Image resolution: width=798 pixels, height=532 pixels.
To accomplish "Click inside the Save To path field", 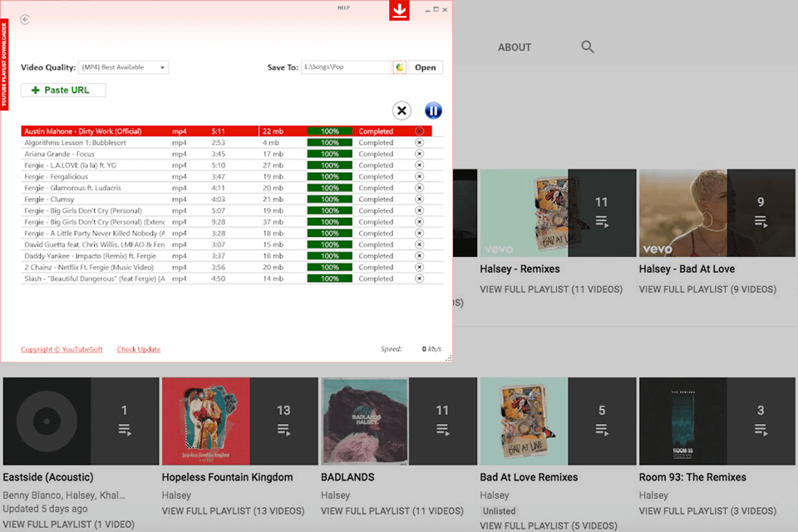I will pyautogui.click(x=345, y=66).
